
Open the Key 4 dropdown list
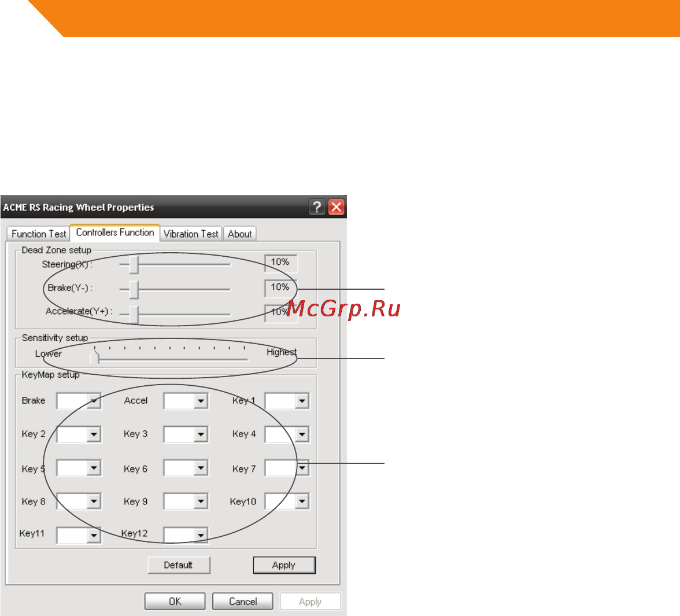pos(302,434)
